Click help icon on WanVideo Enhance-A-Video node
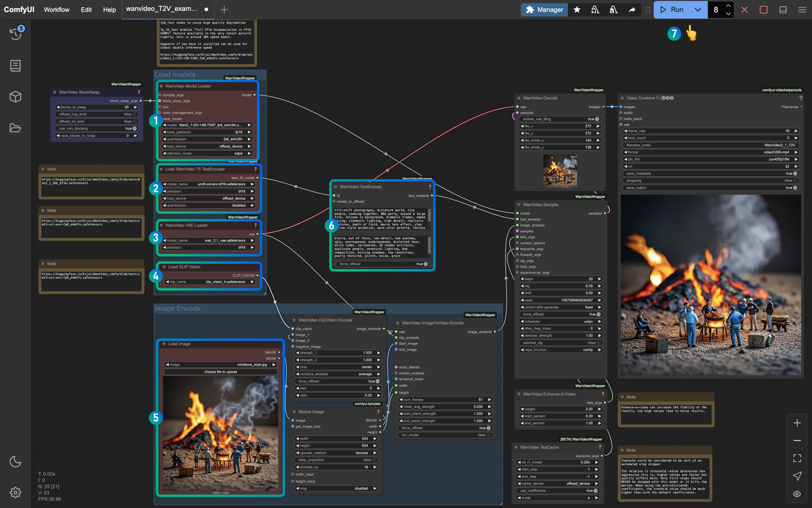This screenshot has width=812, height=508. click(603, 394)
